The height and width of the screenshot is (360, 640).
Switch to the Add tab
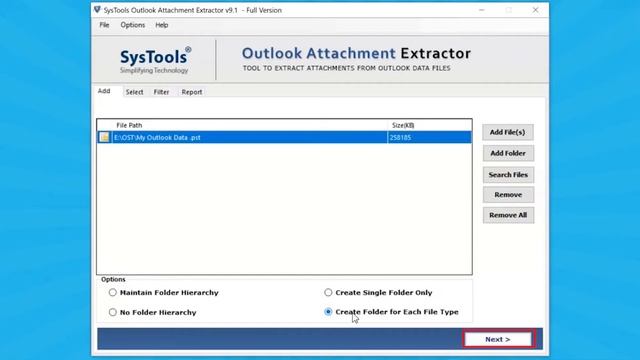click(104, 91)
